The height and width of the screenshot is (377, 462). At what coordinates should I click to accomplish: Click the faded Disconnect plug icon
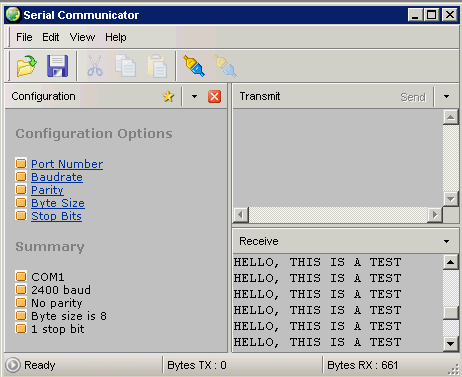point(225,66)
